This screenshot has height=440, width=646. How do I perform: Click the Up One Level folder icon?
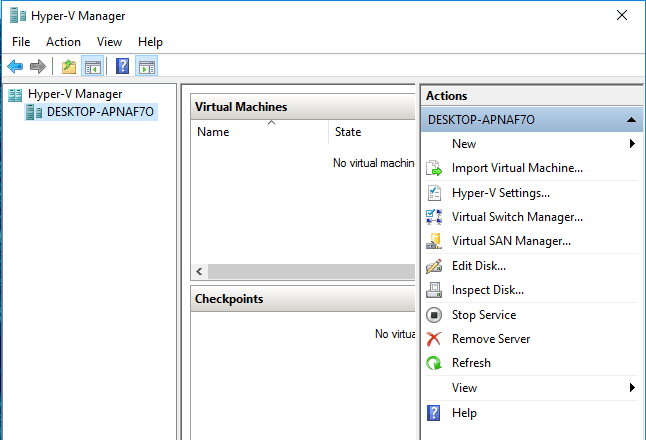(x=68, y=67)
